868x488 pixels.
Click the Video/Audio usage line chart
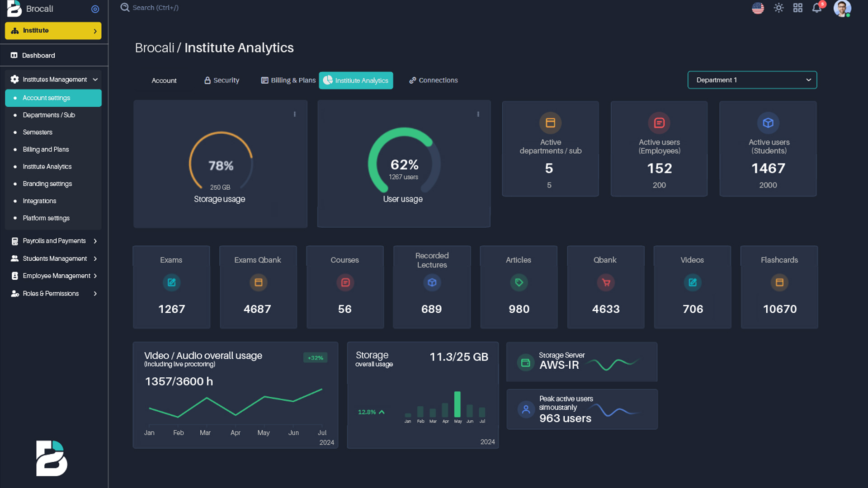236,403
